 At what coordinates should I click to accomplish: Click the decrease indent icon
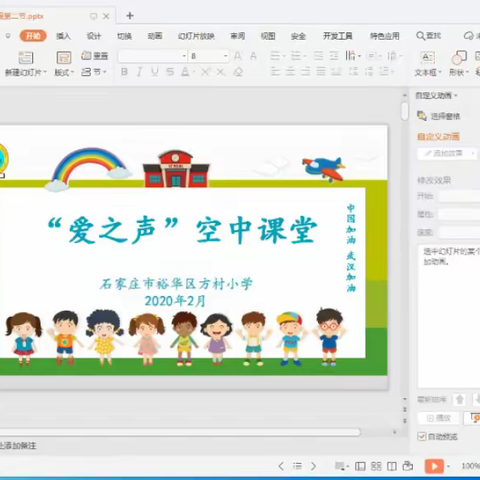coord(318,56)
